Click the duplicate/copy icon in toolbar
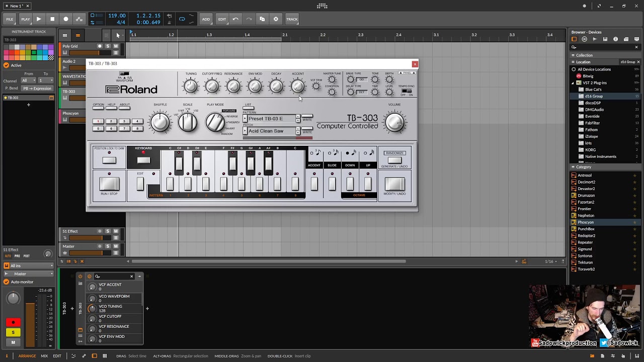This screenshot has width=644, height=362. (x=262, y=19)
